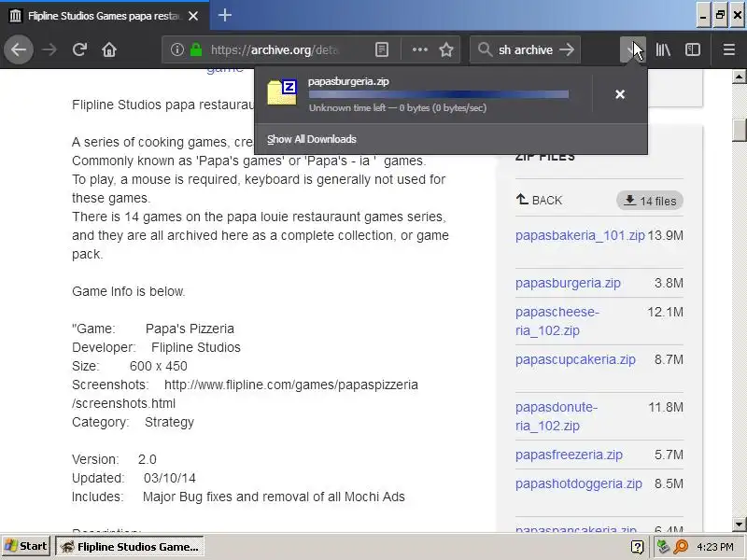The height and width of the screenshot is (560, 747).
Task: Click the vertical scrollbar thumb
Action: [739, 130]
